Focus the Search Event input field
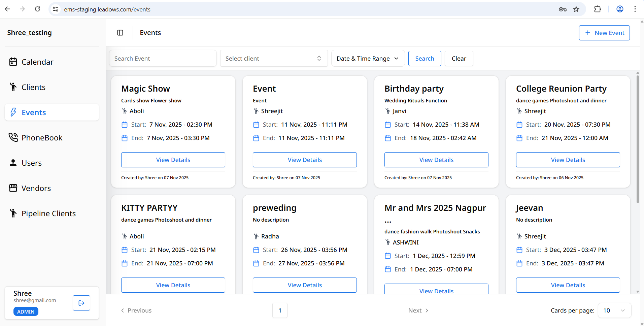Image resolution: width=644 pixels, height=326 pixels. point(163,59)
